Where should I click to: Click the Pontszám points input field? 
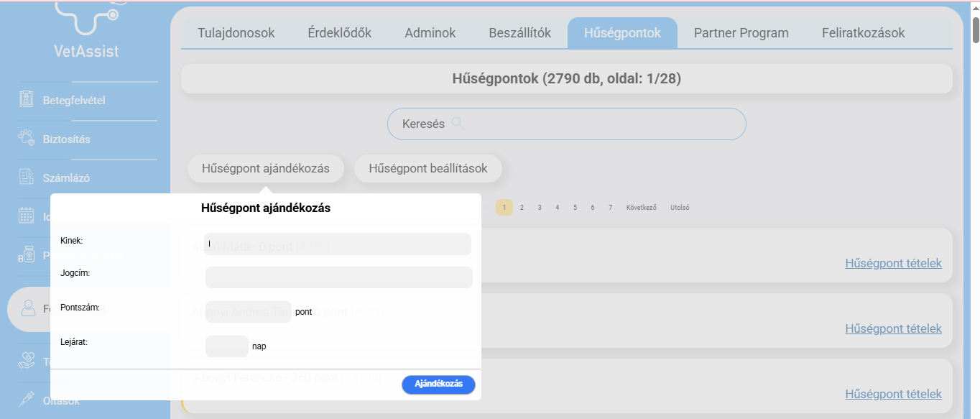pos(249,312)
